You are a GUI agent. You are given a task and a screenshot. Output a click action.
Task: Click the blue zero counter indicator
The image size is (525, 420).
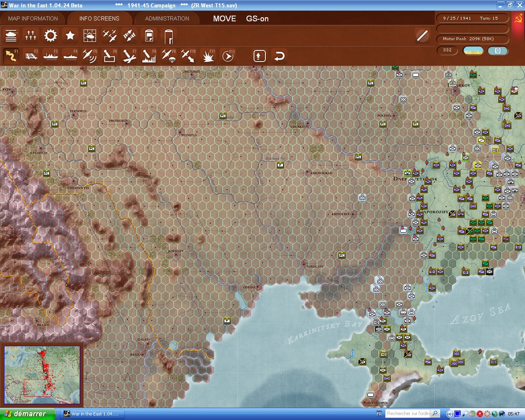(498, 50)
